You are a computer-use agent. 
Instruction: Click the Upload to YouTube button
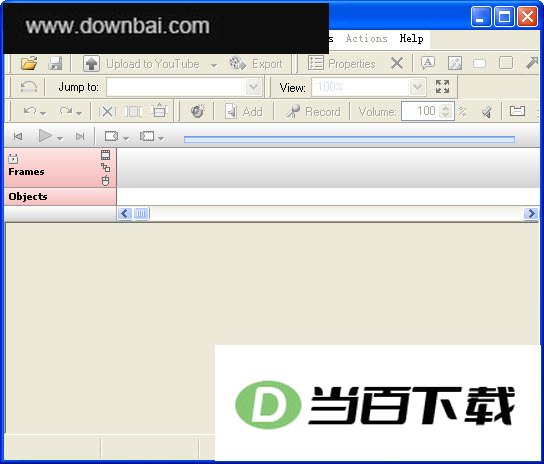[141, 64]
